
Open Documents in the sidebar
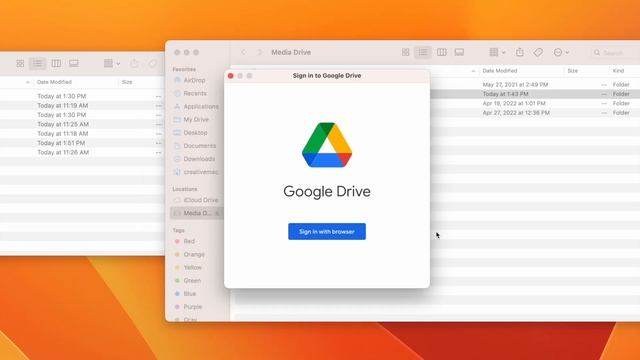(x=195, y=146)
